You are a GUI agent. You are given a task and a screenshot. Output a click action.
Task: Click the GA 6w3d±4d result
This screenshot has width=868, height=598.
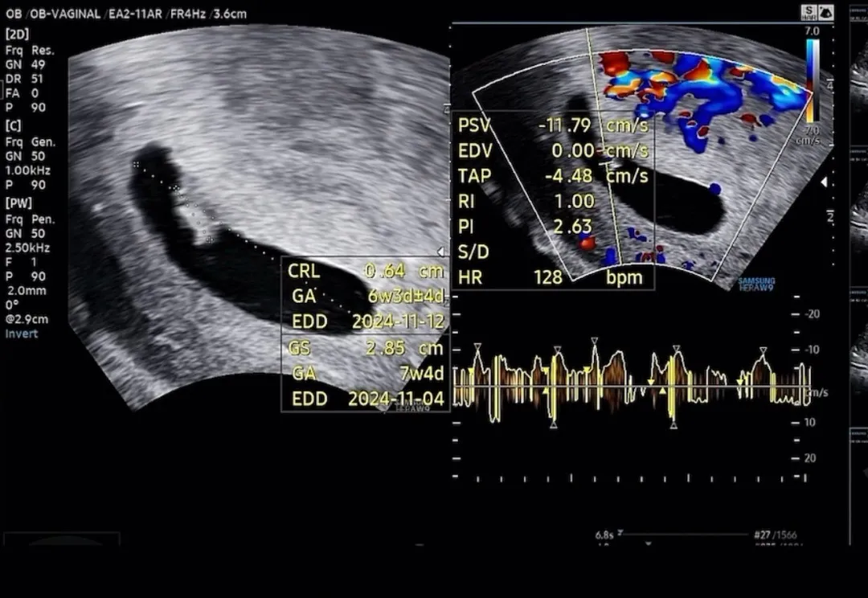coord(367,297)
